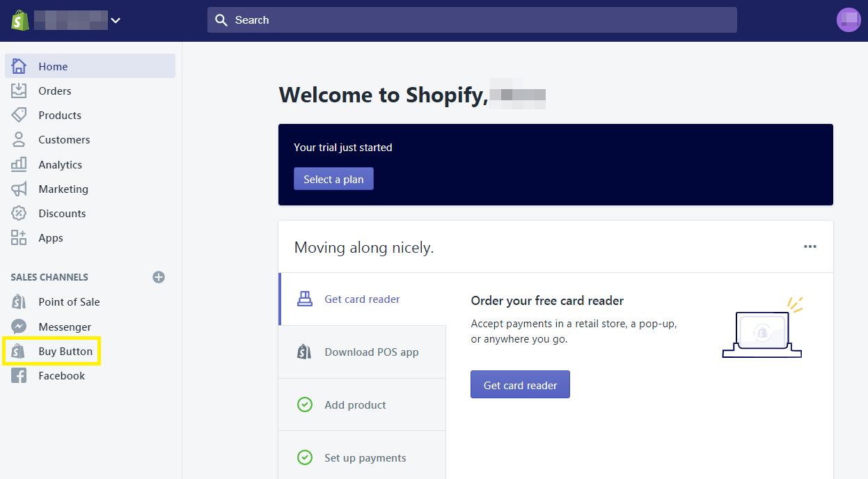Image resolution: width=868 pixels, height=479 pixels.
Task: Open Orders page
Action: [x=54, y=91]
